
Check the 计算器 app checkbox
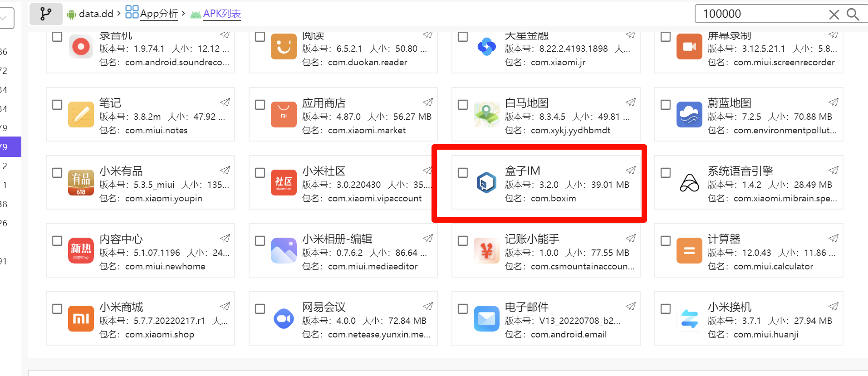point(666,241)
